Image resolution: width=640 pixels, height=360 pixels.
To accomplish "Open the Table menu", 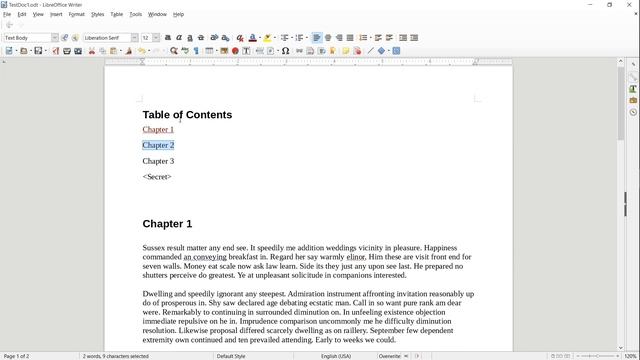I will [116, 14].
